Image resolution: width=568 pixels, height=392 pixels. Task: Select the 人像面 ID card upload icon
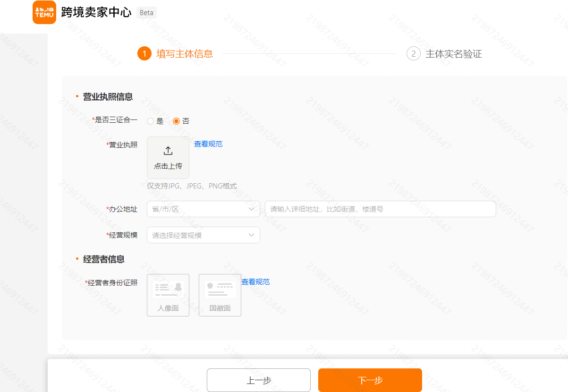click(x=168, y=295)
